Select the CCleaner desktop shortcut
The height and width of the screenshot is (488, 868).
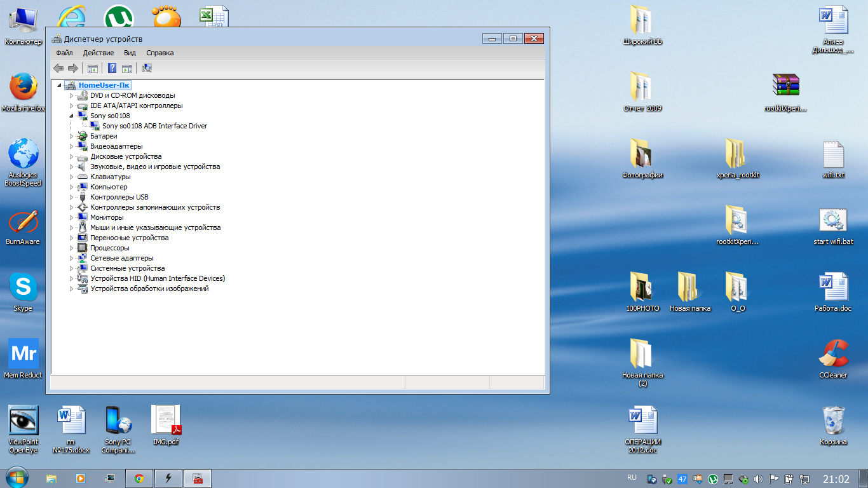pos(833,359)
